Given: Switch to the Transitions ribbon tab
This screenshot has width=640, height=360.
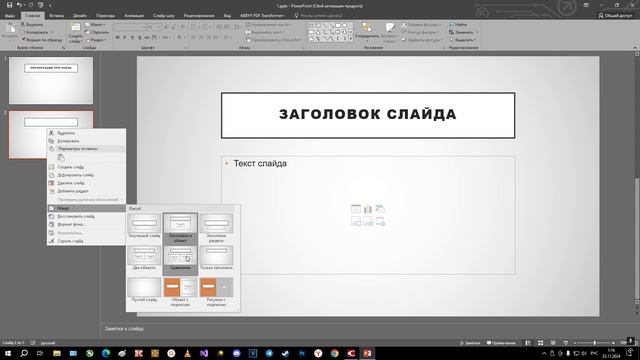Looking at the screenshot, I should (x=105, y=16).
